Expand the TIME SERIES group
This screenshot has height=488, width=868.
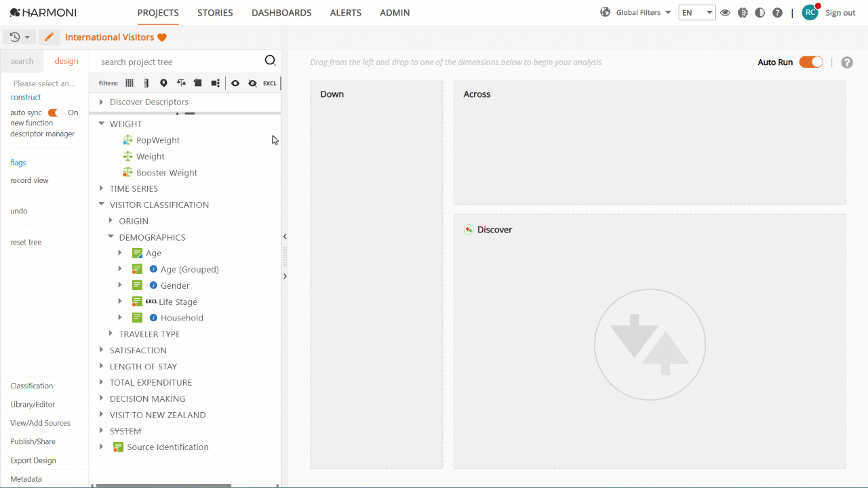click(102, 188)
